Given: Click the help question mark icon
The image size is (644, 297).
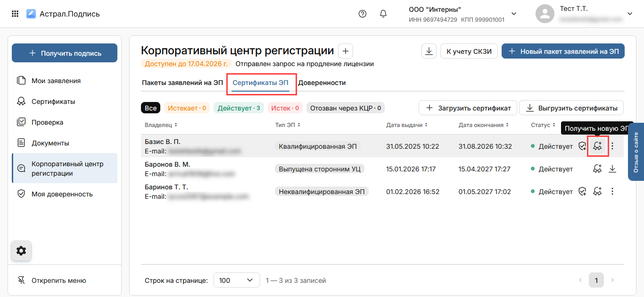Looking at the screenshot, I should click(363, 14).
